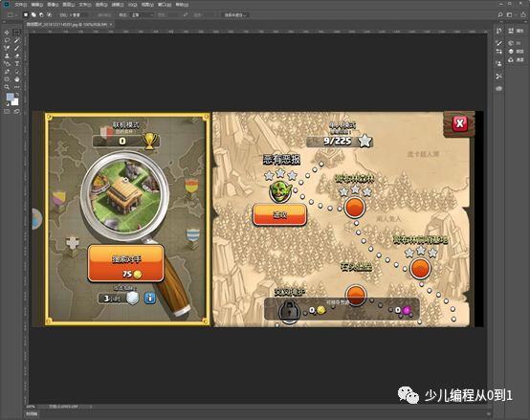The height and width of the screenshot is (420, 530).
Task: Select the Rectangular Marquee tool
Action: click(x=16, y=33)
